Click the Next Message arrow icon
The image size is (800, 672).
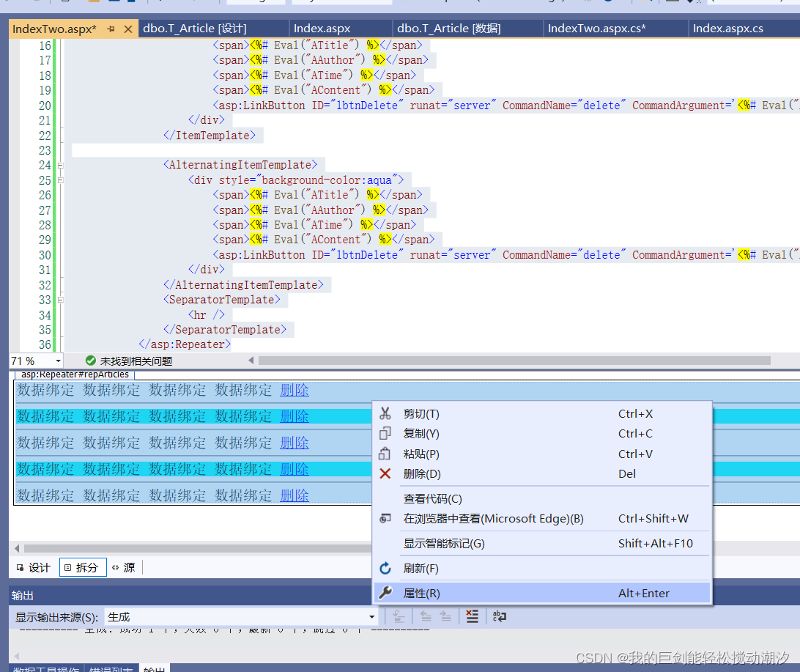(x=447, y=616)
